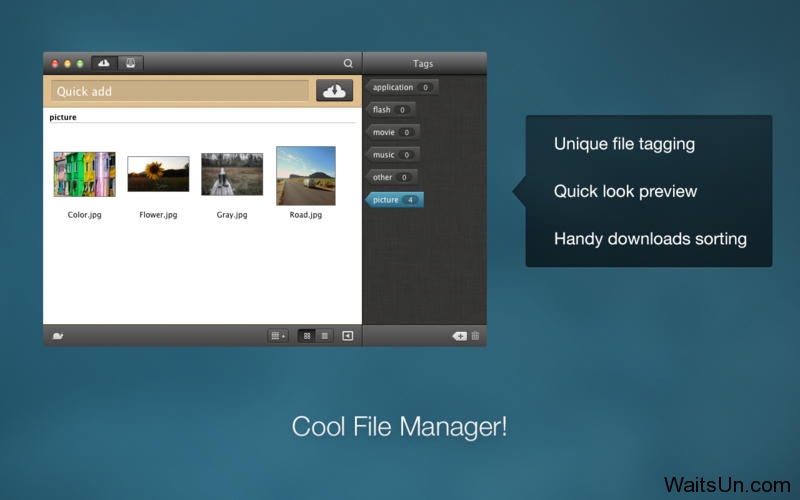800x500 pixels.
Task: Click the yellow minimize window button
Action: point(67,64)
